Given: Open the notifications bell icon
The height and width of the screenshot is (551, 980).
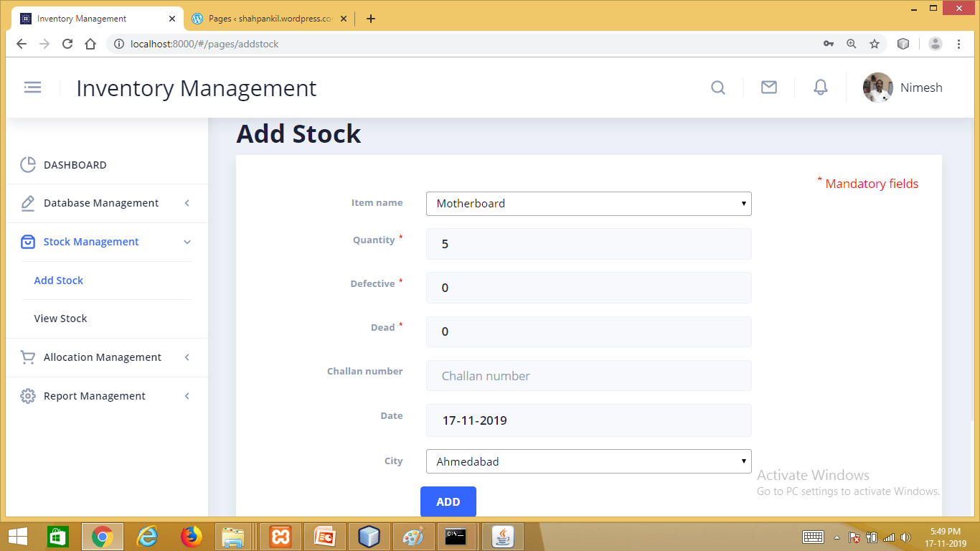Looking at the screenshot, I should pos(820,87).
